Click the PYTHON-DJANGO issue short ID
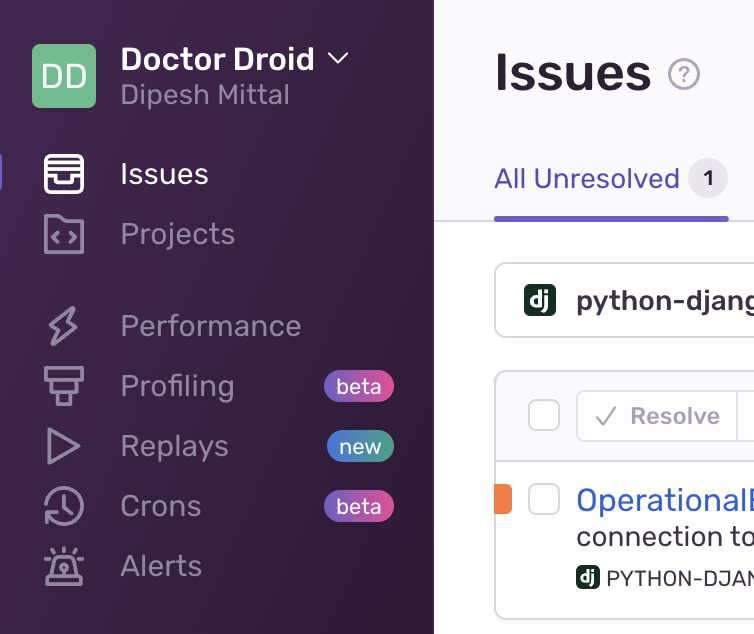Viewport: 754px width, 634px height. tap(680, 578)
